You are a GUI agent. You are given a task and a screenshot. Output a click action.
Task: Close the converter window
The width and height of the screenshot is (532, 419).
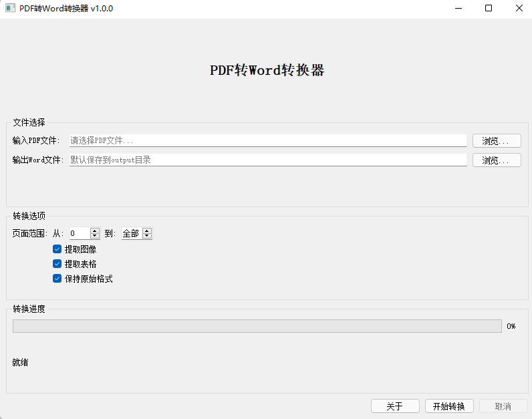[x=519, y=8]
